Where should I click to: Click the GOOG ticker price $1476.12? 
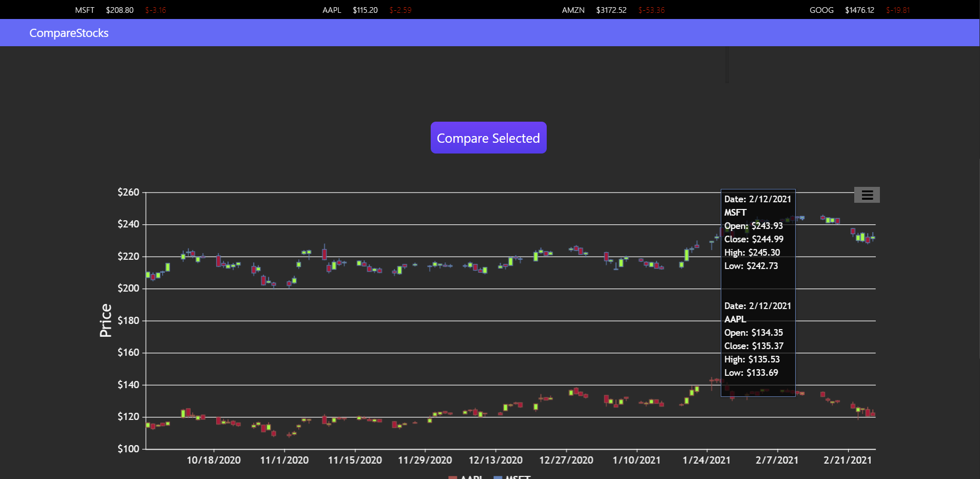pos(859,10)
